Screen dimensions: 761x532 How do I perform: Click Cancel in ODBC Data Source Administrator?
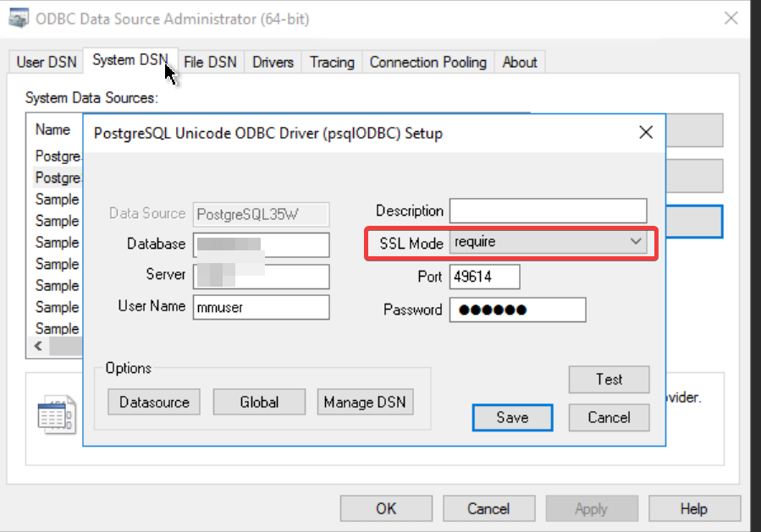coord(488,508)
